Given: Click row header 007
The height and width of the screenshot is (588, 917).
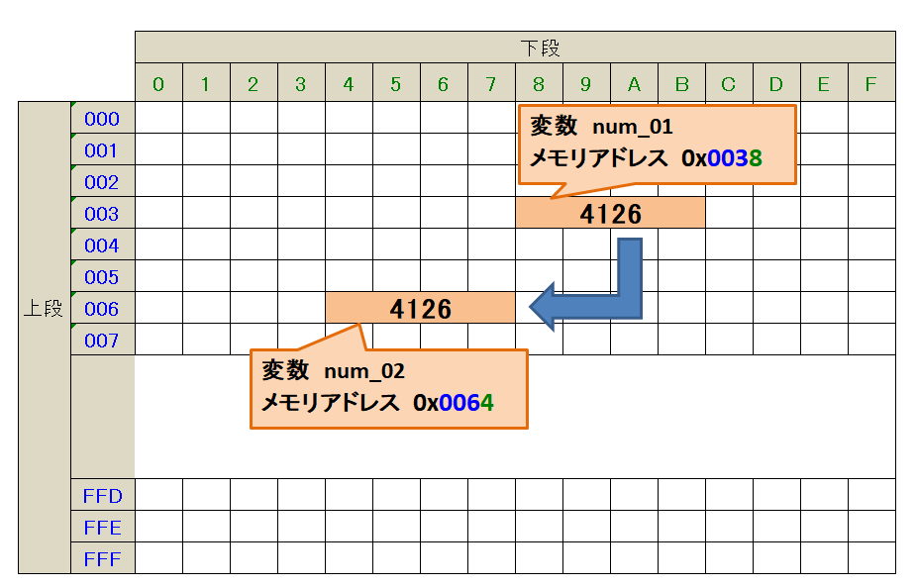Looking at the screenshot, I should click(x=102, y=341).
